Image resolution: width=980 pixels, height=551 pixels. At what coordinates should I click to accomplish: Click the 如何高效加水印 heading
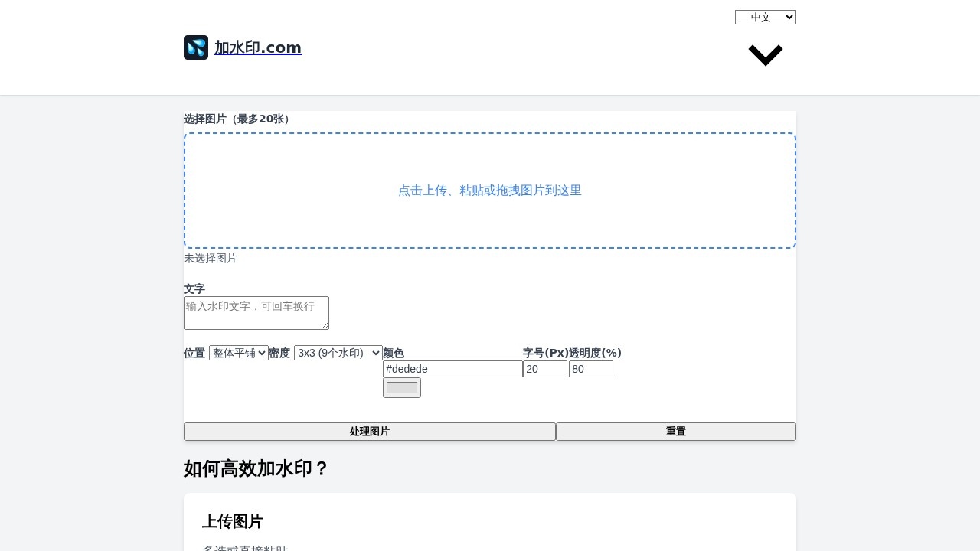[x=256, y=469]
